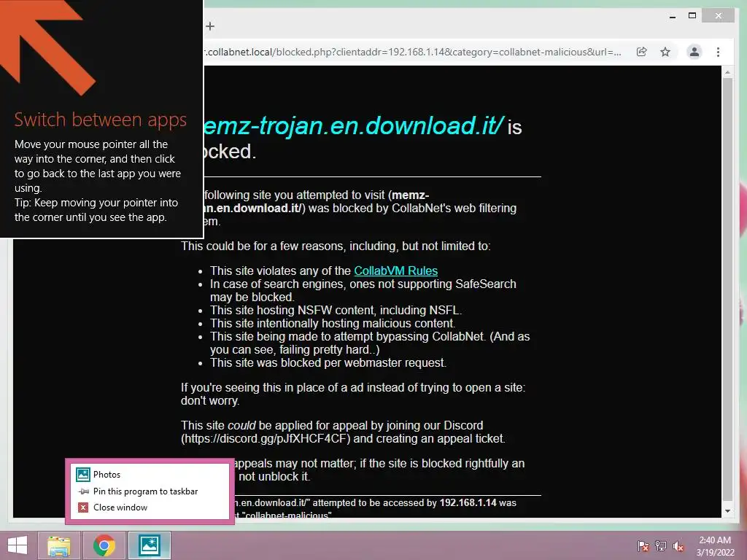Select Pin this program to taskbar

click(x=150, y=491)
